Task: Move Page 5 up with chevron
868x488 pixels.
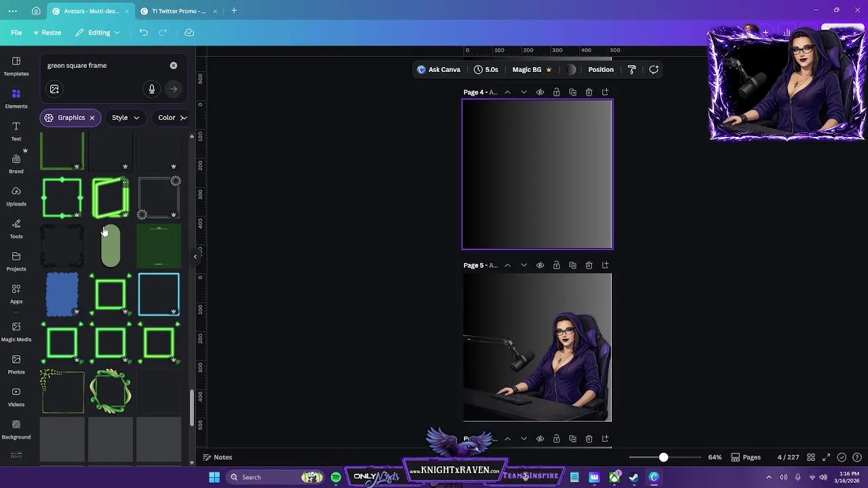Action: [507, 265]
